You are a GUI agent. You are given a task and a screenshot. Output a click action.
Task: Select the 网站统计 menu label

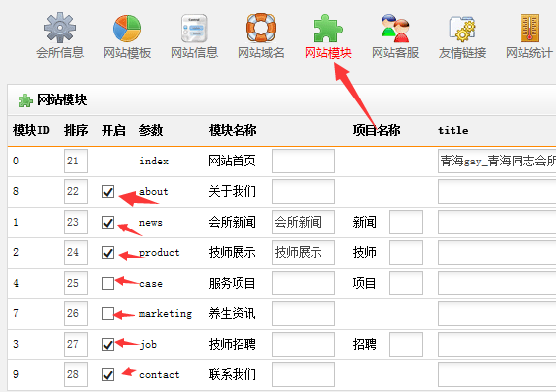pyautogui.click(x=529, y=53)
